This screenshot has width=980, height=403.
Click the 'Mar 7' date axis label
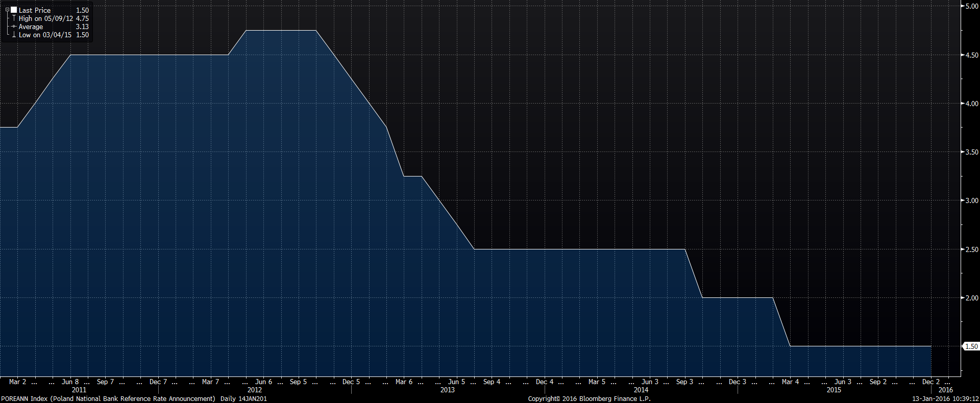(x=210, y=382)
